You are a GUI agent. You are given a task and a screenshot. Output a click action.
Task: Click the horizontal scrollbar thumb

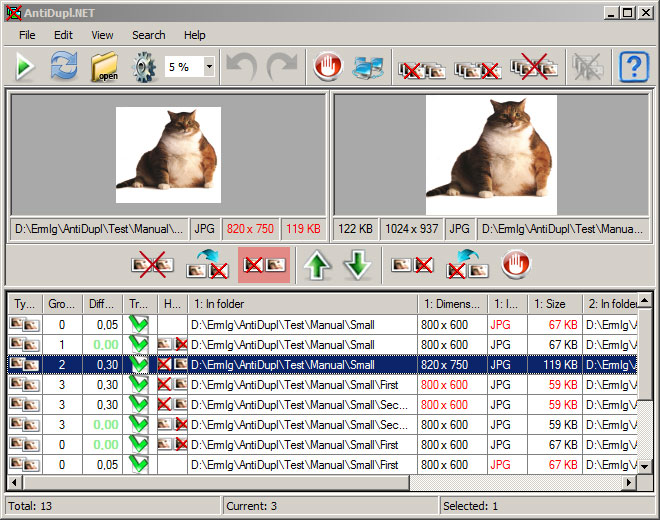(216, 482)
